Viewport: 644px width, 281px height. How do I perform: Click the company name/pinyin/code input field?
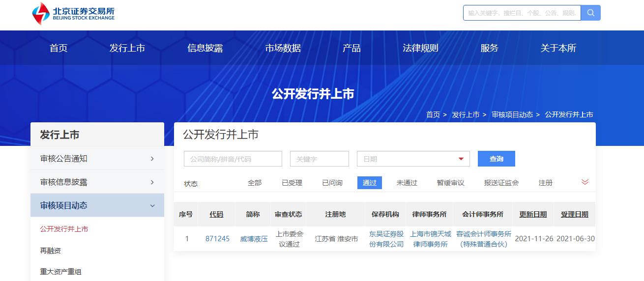[233, 159]
